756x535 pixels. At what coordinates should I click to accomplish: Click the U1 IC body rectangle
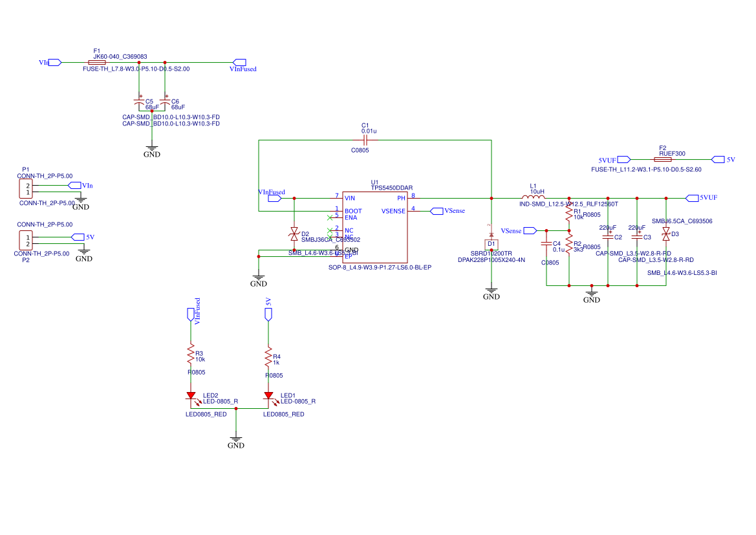pos(375,227)
